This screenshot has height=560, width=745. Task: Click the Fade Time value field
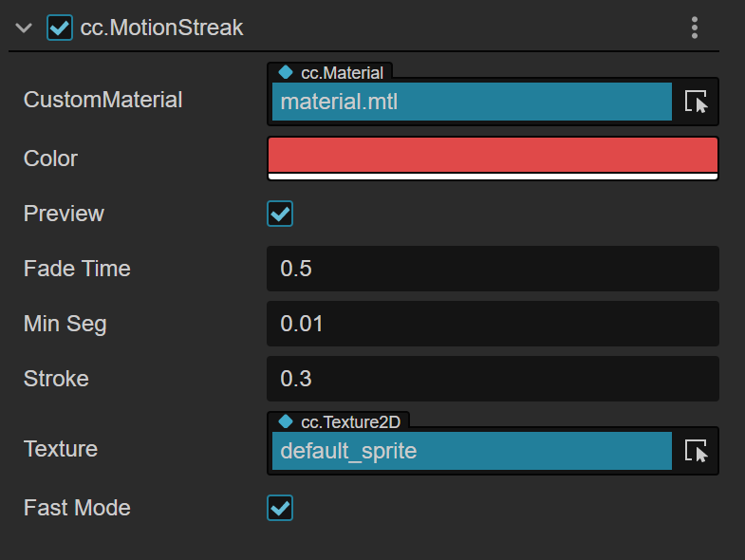point(493,269)
